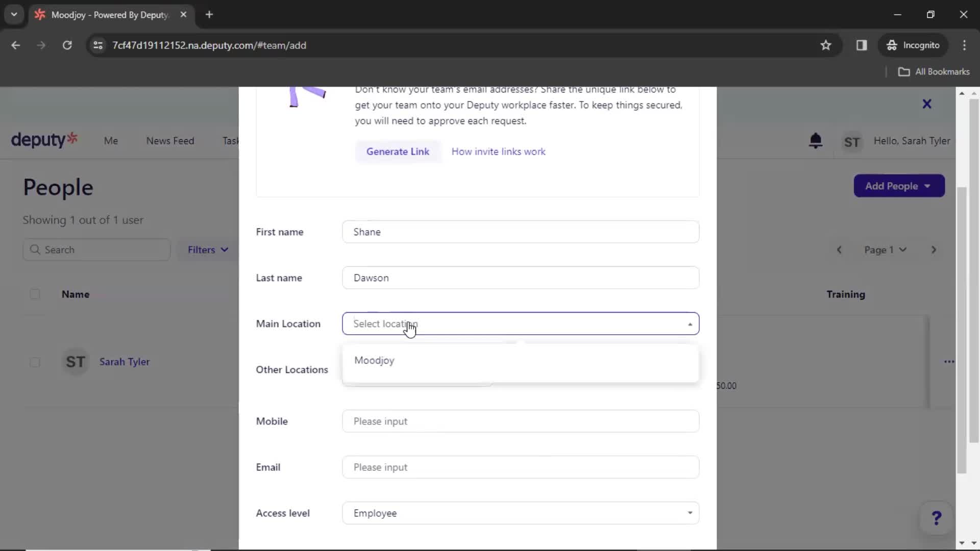Click the ST user avatar in header
Image resolution: width=980 pixels, height=551 pixels.
(x=851, y=142)
